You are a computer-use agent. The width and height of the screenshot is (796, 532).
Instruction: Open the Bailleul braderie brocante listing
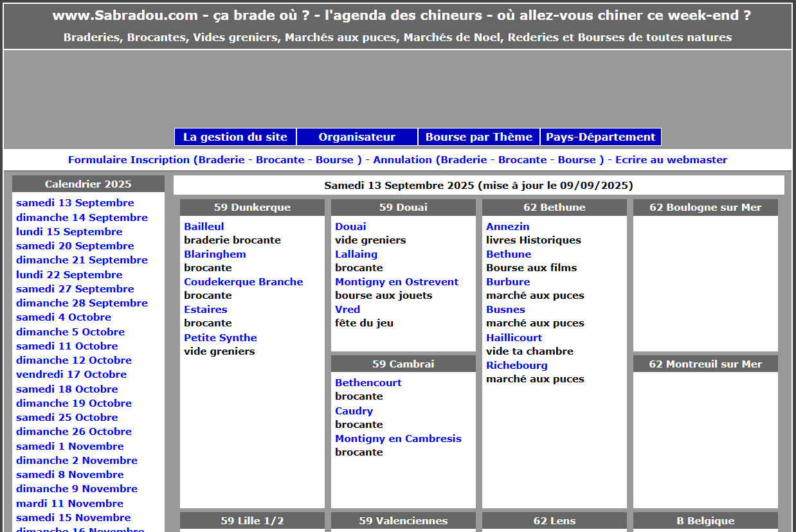(x=204, y=227)
